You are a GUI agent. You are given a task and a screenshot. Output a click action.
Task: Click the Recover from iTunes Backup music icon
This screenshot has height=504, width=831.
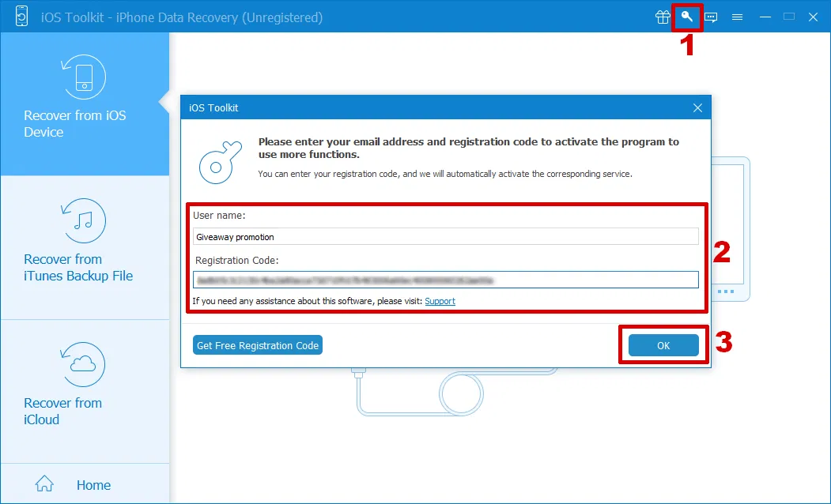pos(85,221)
